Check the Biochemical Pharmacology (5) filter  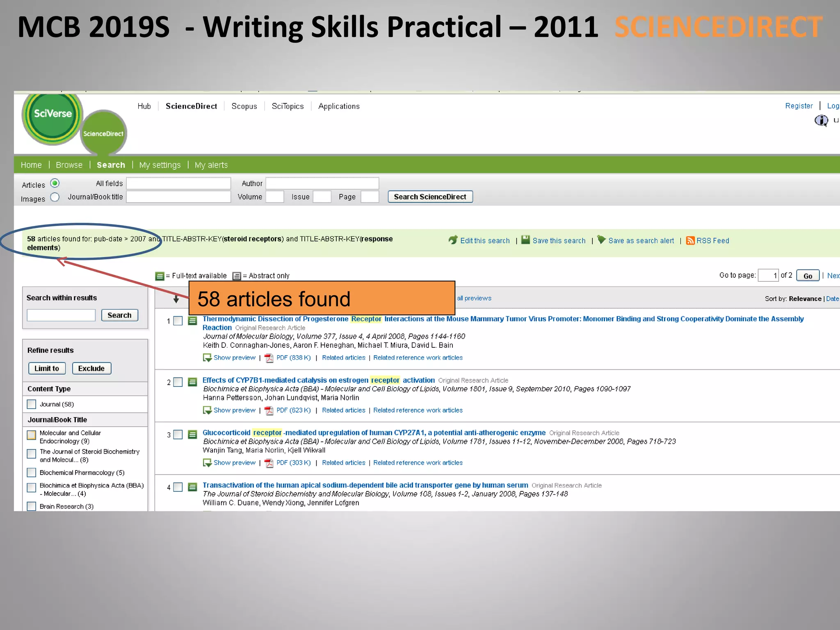[32, 472]
